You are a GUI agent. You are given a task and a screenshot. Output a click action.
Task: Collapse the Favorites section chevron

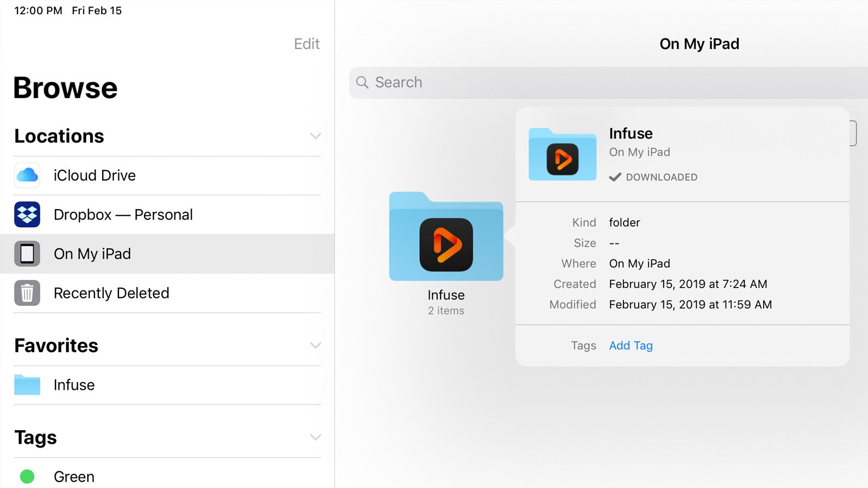click(x=316, y=346)
